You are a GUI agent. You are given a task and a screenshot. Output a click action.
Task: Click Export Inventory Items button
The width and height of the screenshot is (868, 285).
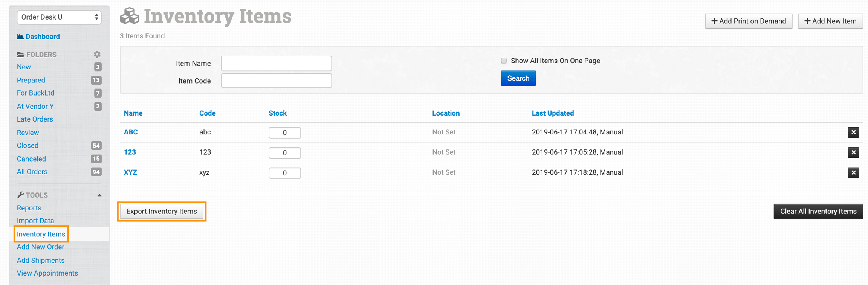pos(162,211)
